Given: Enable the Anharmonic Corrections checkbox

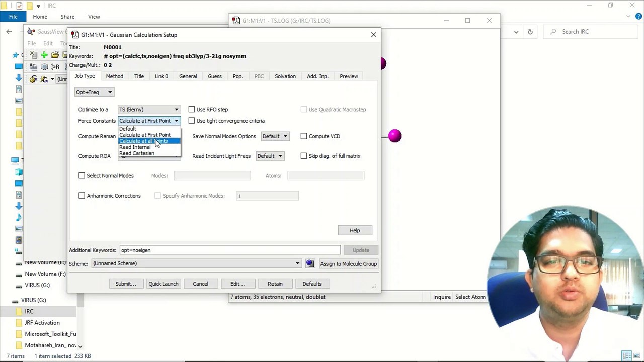Looking at the screenshot, I should (x=82, y=196).
